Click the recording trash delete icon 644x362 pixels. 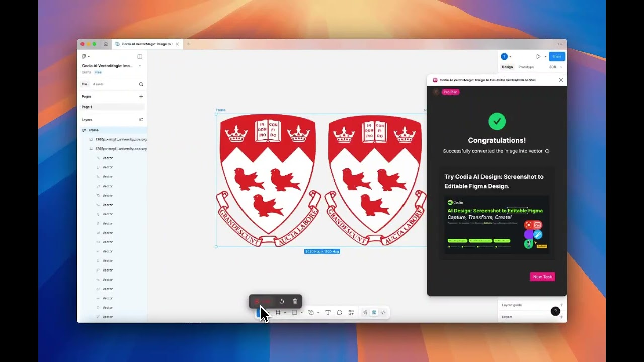(x=295, y=301)
